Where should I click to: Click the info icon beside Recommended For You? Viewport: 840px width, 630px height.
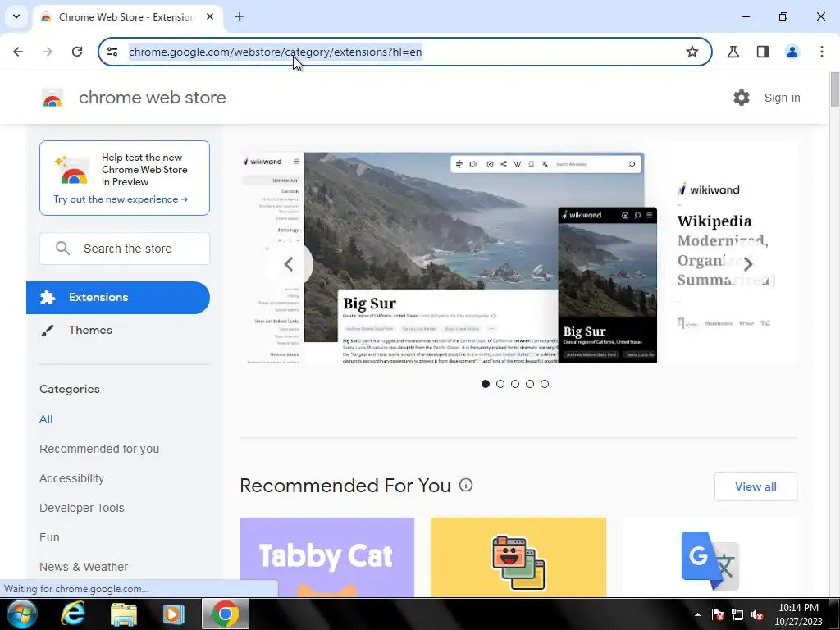click(x=466, y=485)
